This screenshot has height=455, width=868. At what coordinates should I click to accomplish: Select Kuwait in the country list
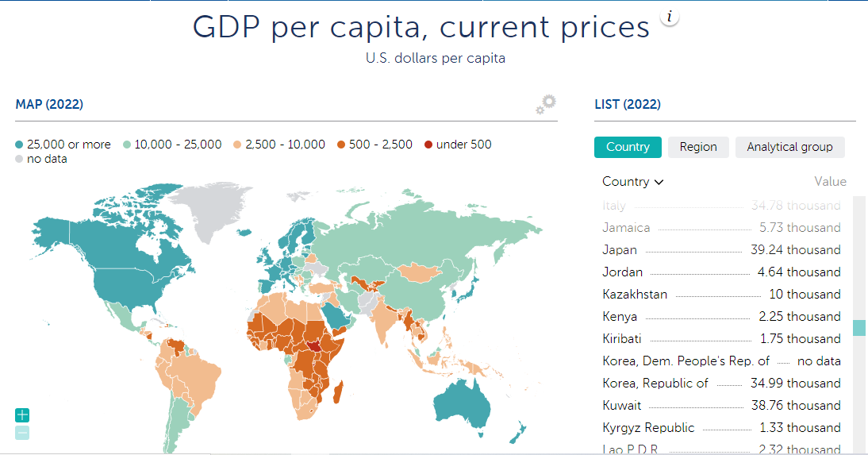622,405
